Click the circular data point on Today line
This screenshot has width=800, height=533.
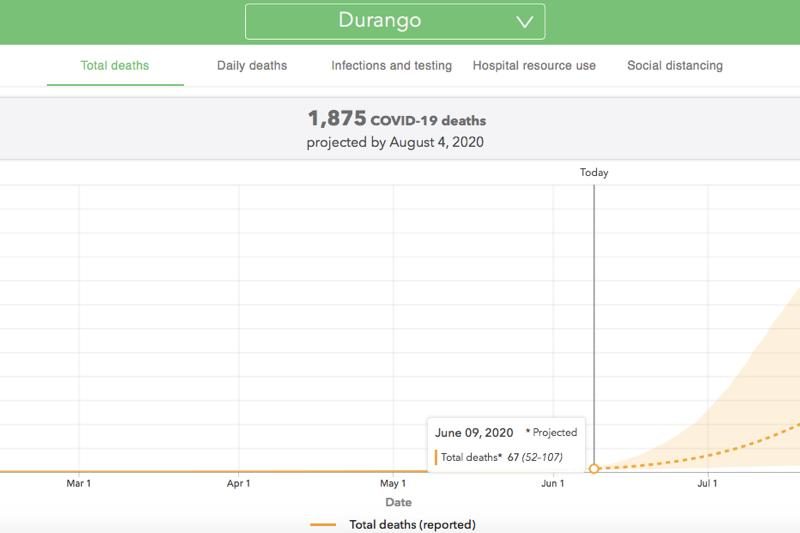pos(594,468)
